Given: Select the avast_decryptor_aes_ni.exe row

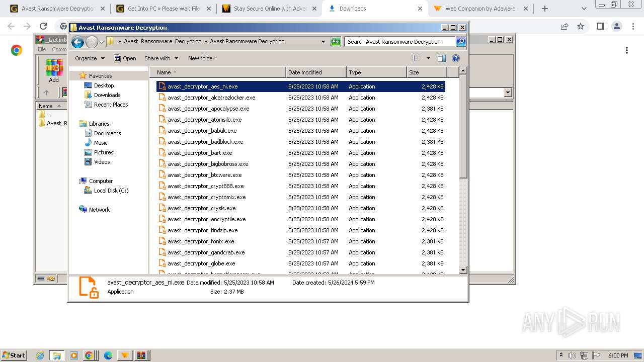Looking at the screenshot, I should [301, 86].
